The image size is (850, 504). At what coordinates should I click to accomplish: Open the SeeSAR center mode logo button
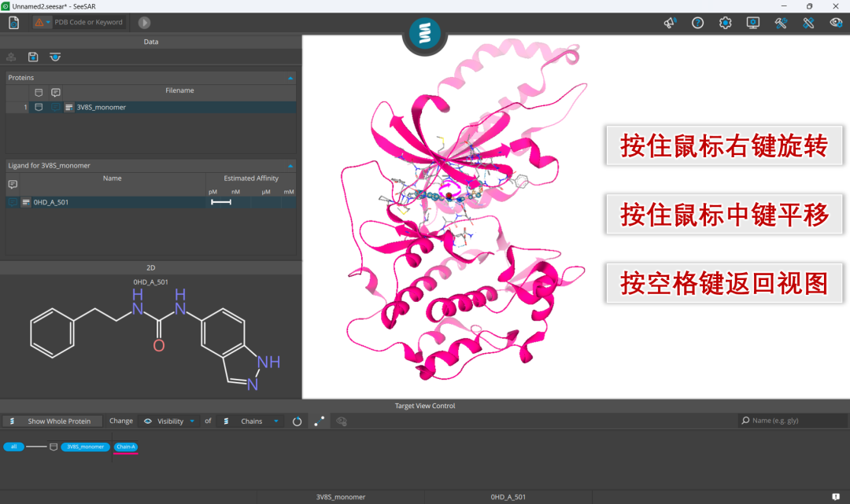click(425, 34)
